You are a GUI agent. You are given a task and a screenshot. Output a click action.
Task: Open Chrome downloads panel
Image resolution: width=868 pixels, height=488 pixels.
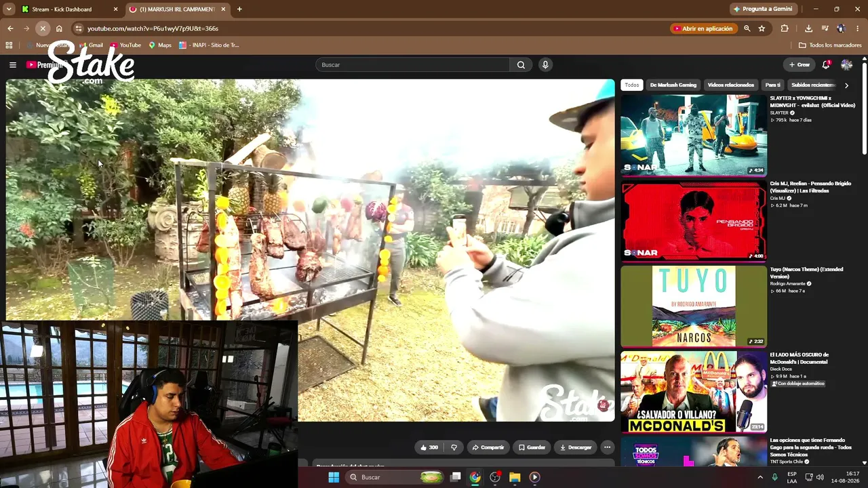pos(808,28)
